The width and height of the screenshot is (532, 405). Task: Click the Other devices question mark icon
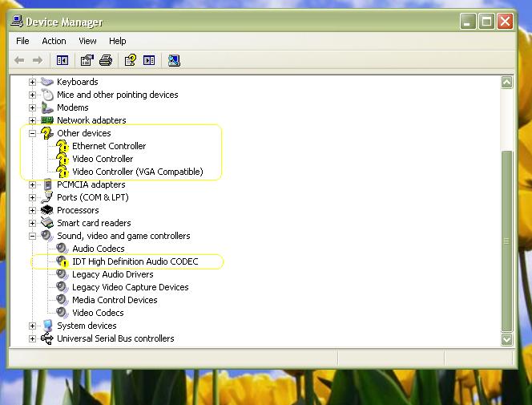click(x=46, y=133)
